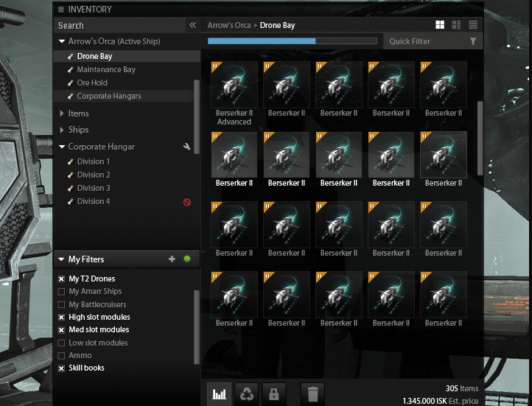Open Division 2 of Corporate Hangar

pyautogui.click(x=94, y=175)
